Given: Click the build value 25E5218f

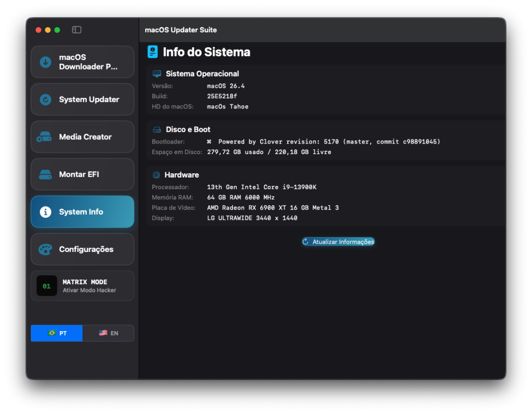Looking at the screenshot, I should pyautogui.click(x=222, y=96).
